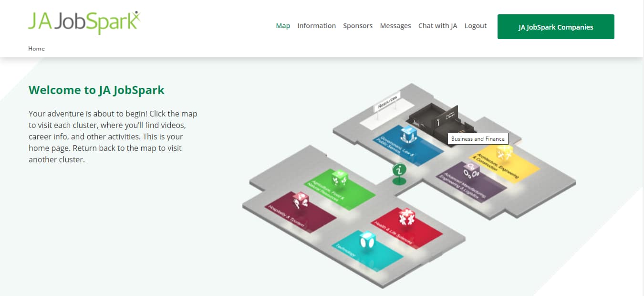Screen dimensions: 644x296
Task: Click the Chat with JA link
Action: pyautogui.click(x=437, y=26)
